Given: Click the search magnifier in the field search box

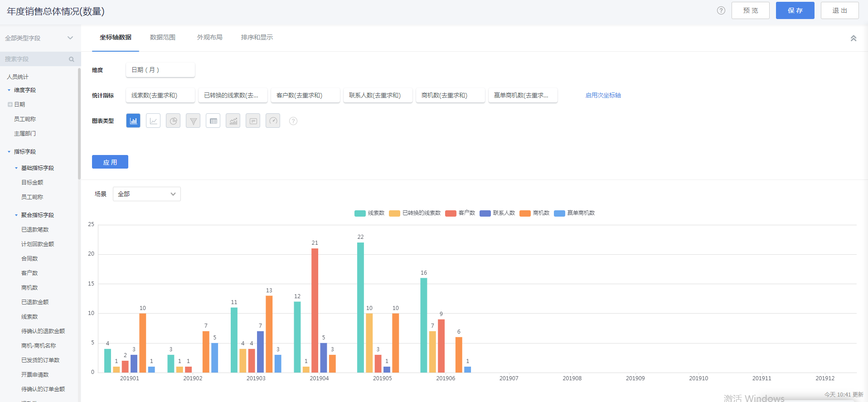Looking at the screenshot, I should pos(71,59).
